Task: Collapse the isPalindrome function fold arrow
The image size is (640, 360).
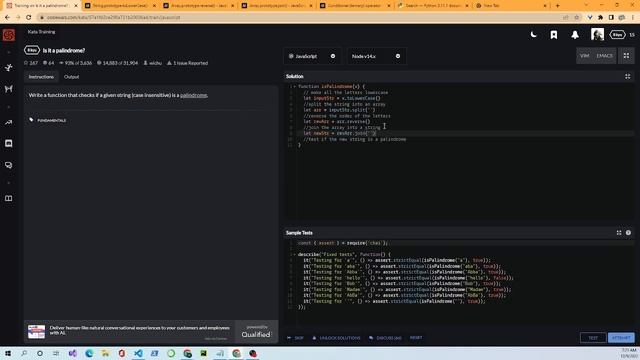Action: [295, 87]
